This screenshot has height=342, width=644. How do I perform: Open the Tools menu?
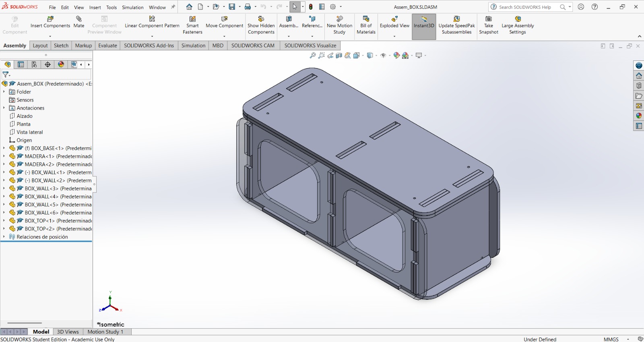(111, 7)
